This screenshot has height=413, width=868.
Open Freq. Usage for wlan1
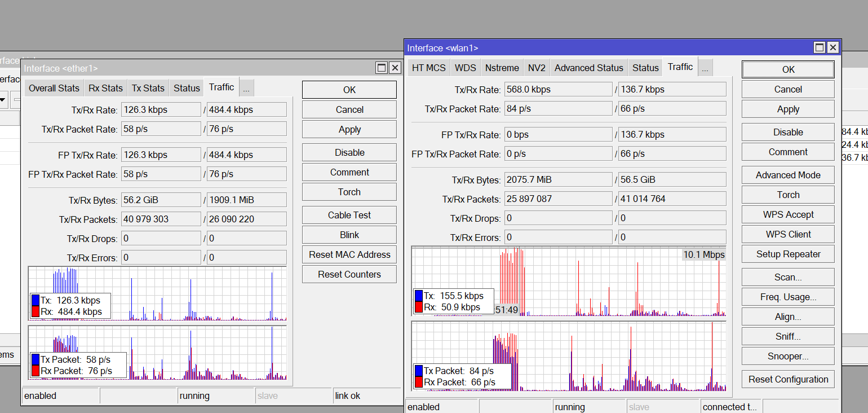tap(787, 297)
